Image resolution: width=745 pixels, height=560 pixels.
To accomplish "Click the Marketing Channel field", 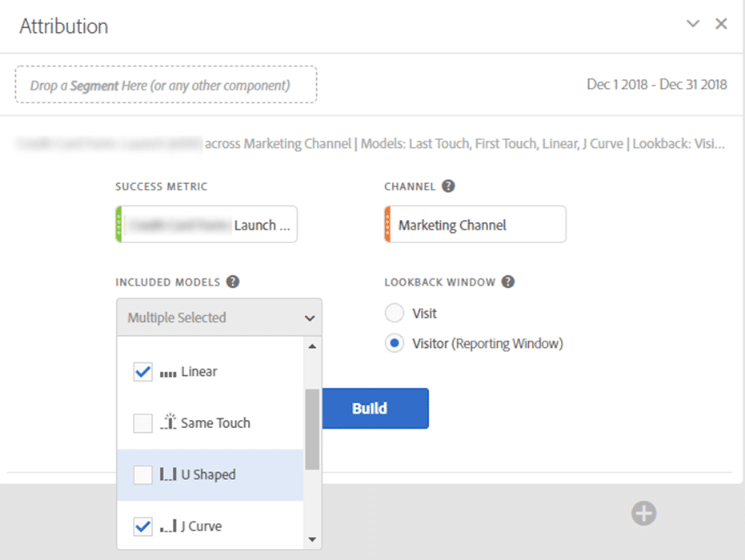I will click(x=475, y=225).
